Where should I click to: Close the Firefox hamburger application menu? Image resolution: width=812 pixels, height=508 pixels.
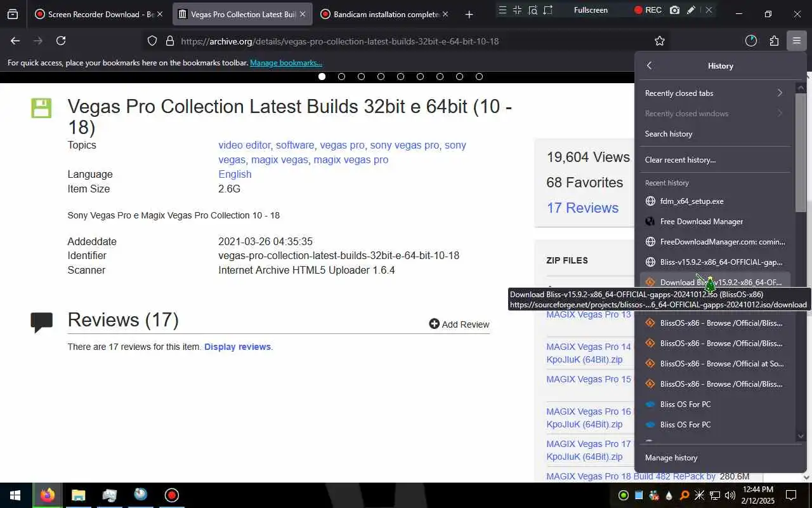point(796,41)
